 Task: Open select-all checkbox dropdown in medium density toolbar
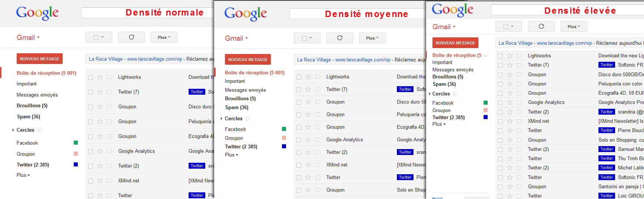311,38
